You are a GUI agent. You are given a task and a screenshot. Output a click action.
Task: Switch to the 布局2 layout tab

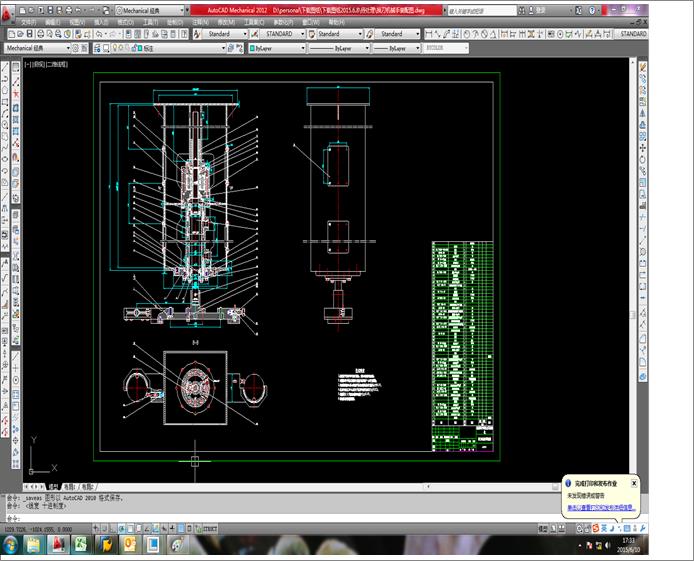point(88,487)
